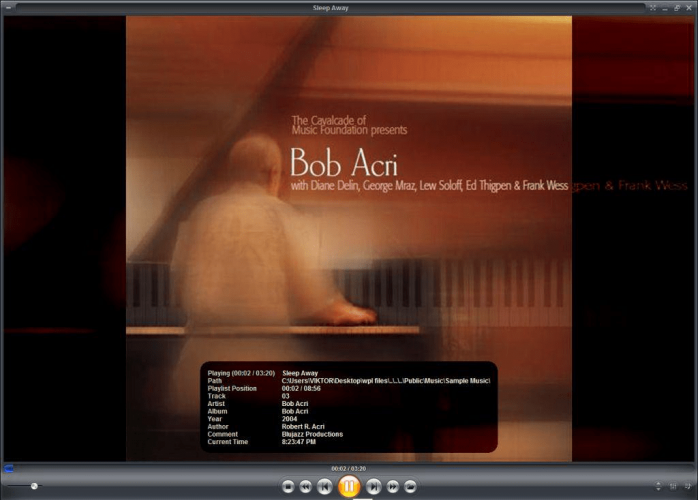698x500 pixels.
Task: Click 'Sleep Away' title in info overlay
Action: click(300, 373)
